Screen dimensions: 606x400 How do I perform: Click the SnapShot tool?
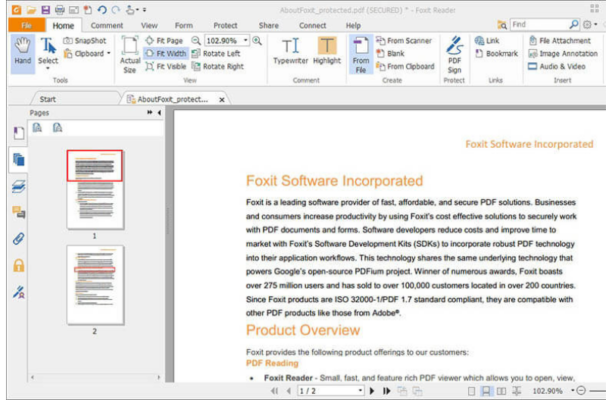coord(83,40)
